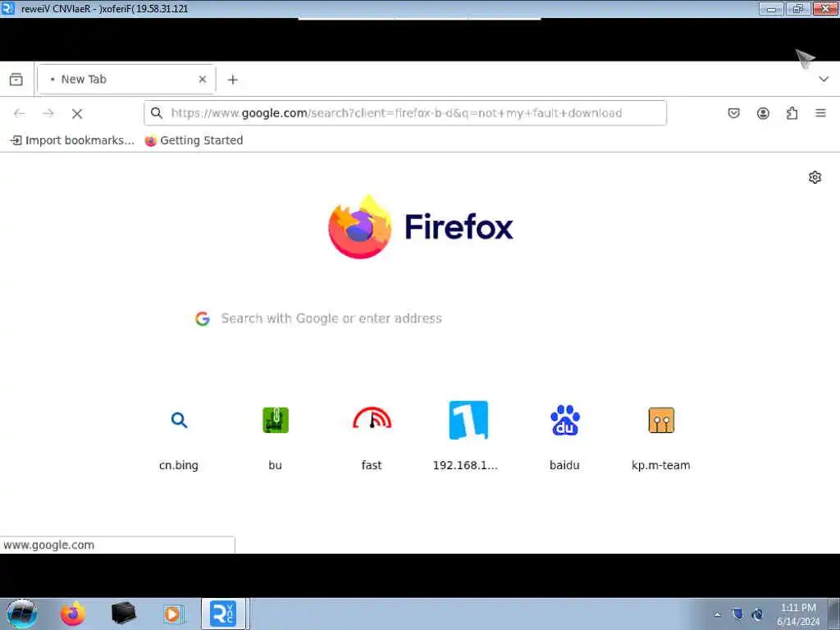Open the extensions puzzle icon

[x=792, y=113]
